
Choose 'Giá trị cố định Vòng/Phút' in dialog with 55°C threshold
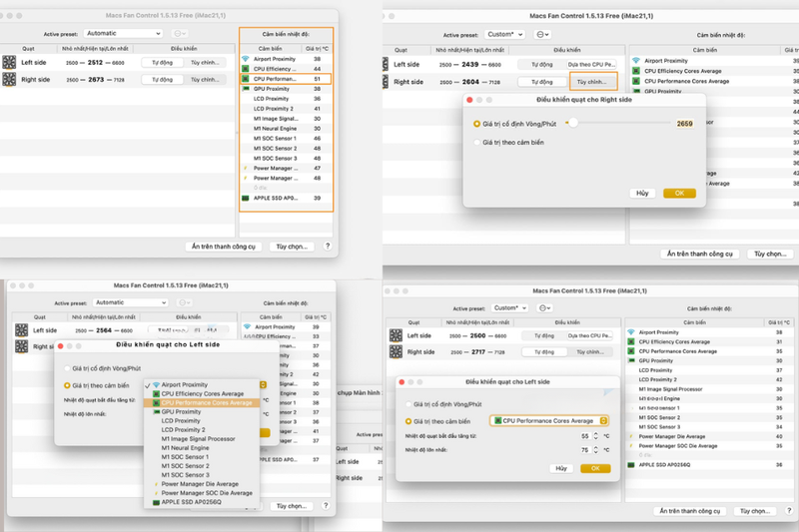pyautogui.click(x=408, y=404)
